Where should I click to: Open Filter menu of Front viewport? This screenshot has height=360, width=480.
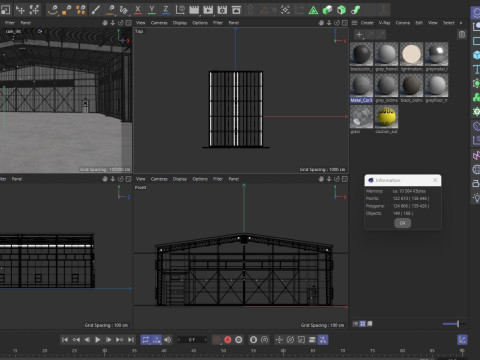[x=218, y=179]
